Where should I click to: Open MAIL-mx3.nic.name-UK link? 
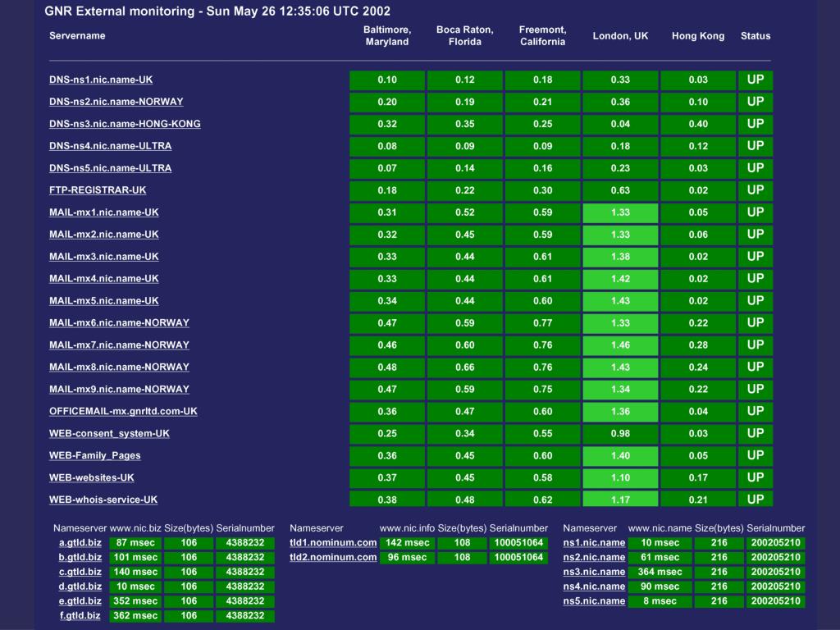click(104, 257)
